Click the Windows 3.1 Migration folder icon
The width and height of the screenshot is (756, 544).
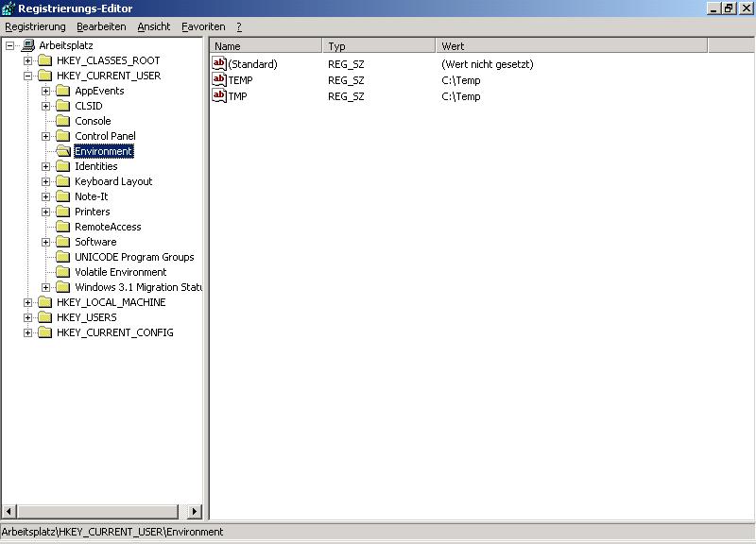click(x=63, y=287)
